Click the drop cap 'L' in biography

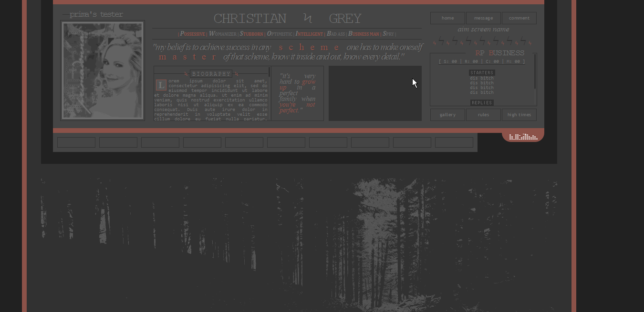point(161,85)
